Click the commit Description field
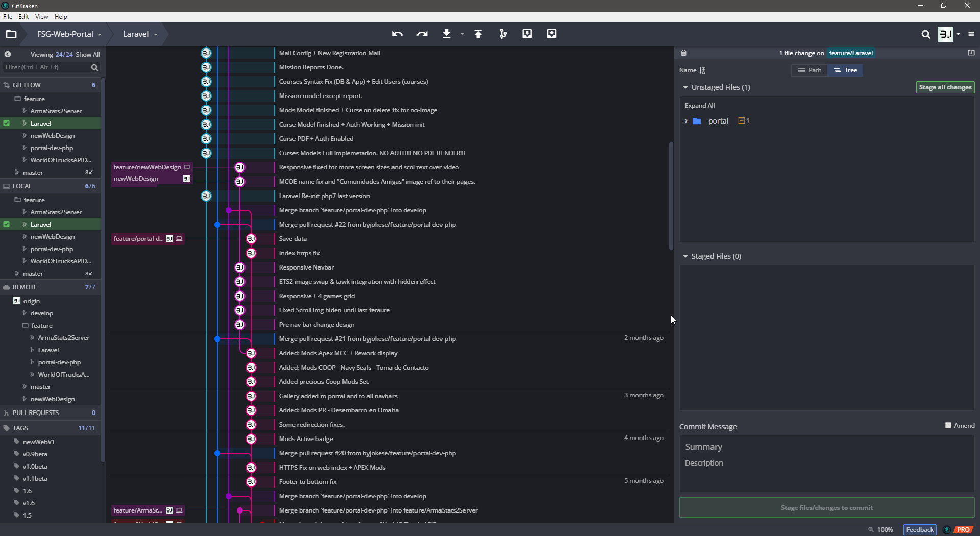The width and height of the screenshot is (980, 536). tap(827, 463)
